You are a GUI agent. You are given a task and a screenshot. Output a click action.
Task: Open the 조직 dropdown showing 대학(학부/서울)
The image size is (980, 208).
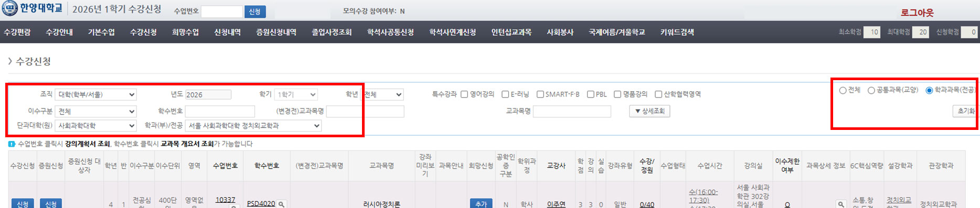point(96,95)
